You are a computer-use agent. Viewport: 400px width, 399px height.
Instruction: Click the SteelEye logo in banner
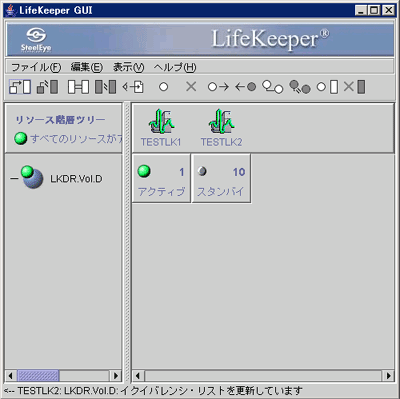[x=36, y=40]
